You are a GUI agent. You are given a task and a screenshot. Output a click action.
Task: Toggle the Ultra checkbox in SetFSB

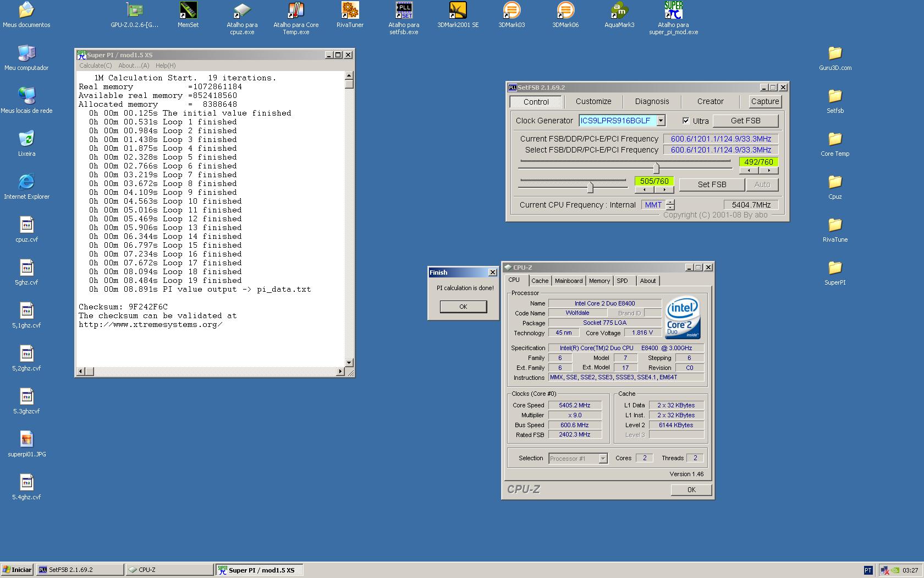[686, 121]
